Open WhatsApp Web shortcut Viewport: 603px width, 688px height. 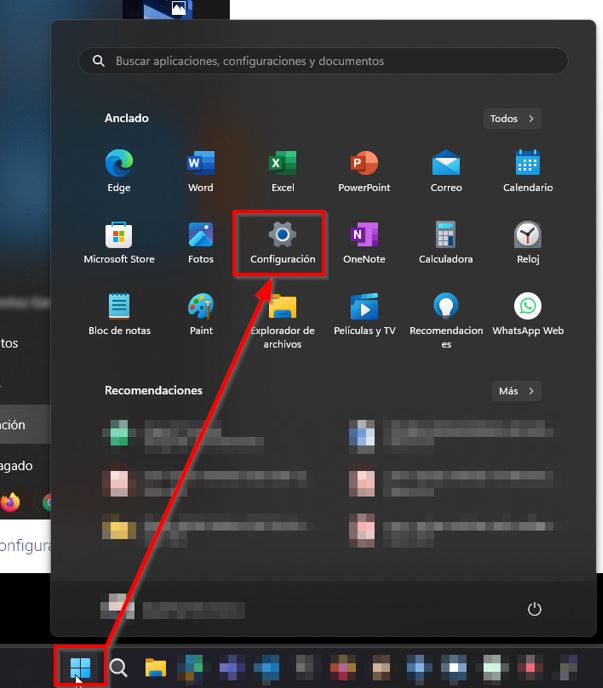coord(528,313)
